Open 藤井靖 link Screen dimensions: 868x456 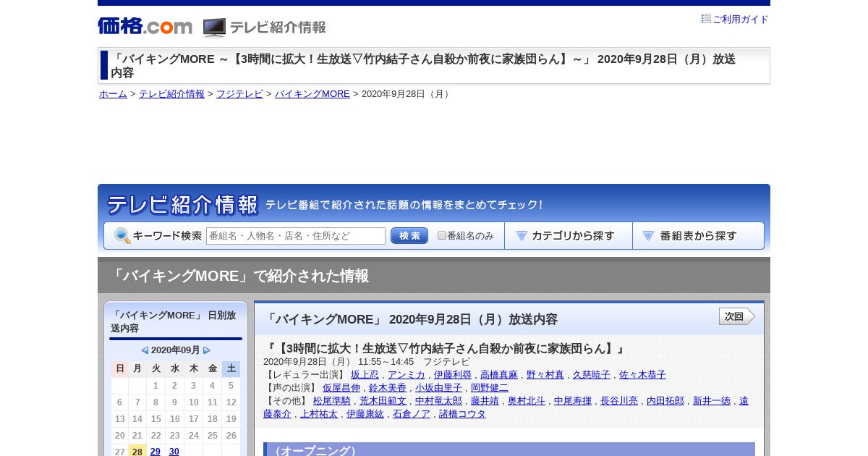point(485,401)
